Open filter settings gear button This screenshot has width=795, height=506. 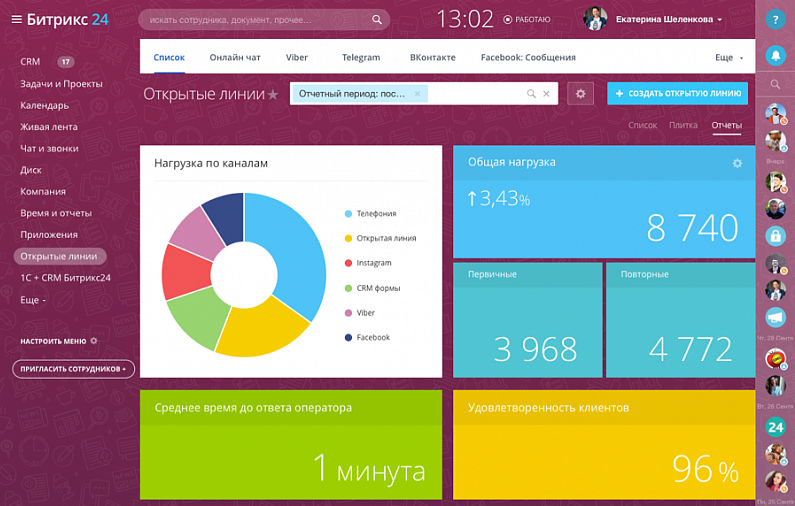580,94
